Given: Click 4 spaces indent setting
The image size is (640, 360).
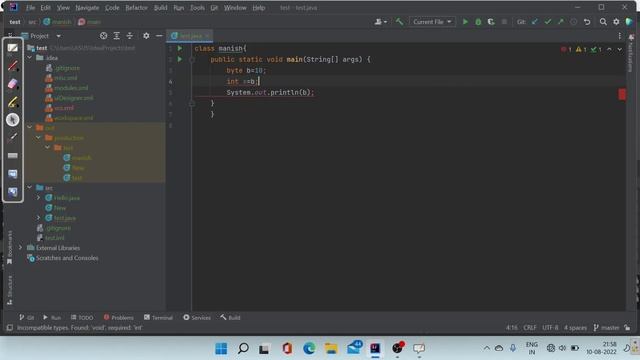Looking at the screenshot, I should click(x=575, y=327).
